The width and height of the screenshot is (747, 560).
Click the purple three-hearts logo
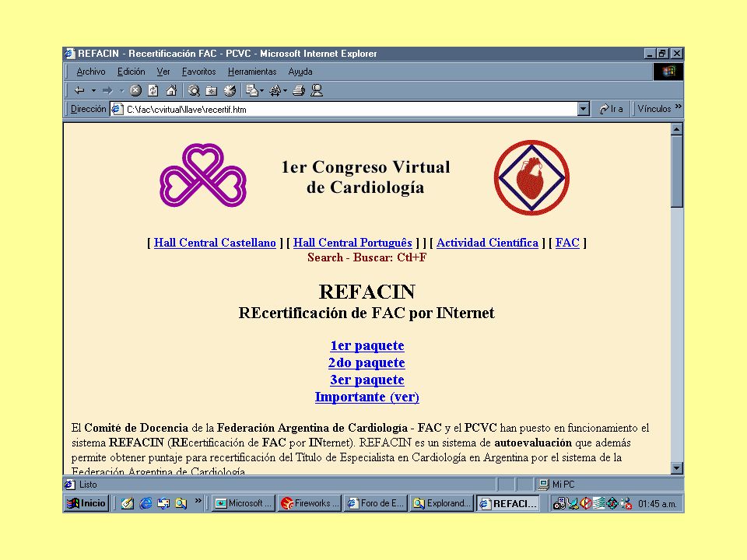point(203,175)
